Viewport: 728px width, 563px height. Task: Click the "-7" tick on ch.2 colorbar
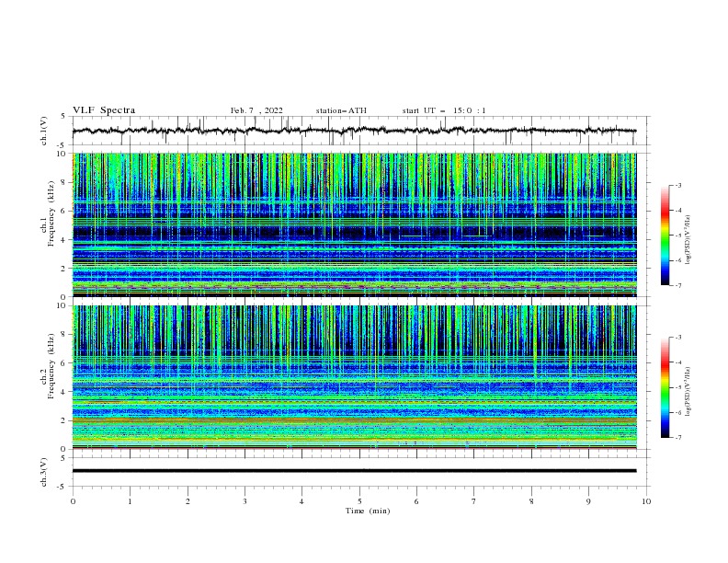(x=678, y=438)
